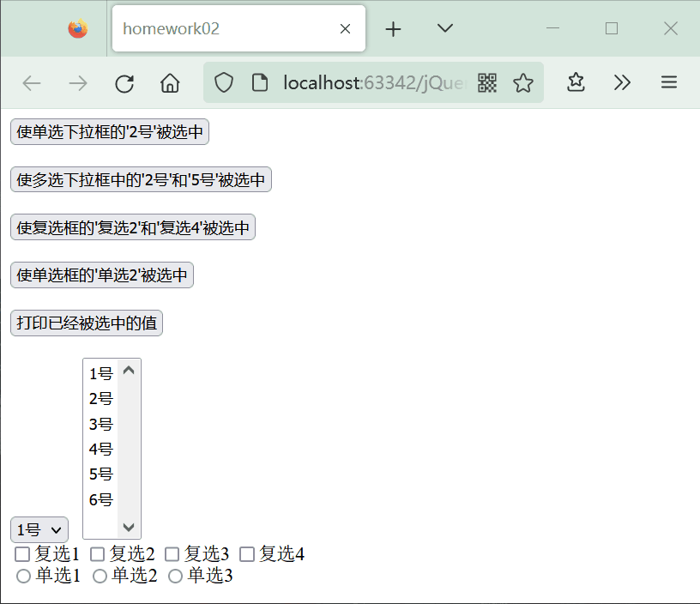Screen dimensions: 700x604
Task: Click button 使复选框的'复选2'和'复选4'被选中
Action: coord(133,227)
